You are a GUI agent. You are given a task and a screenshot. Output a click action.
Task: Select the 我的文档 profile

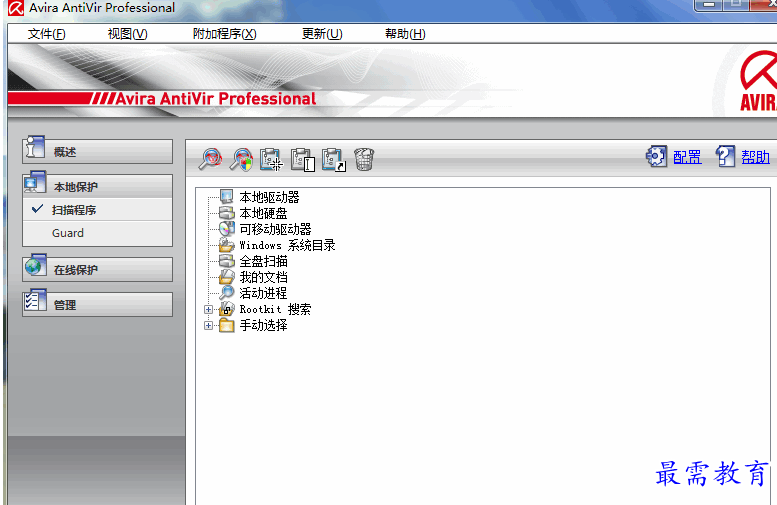point(263,277)
